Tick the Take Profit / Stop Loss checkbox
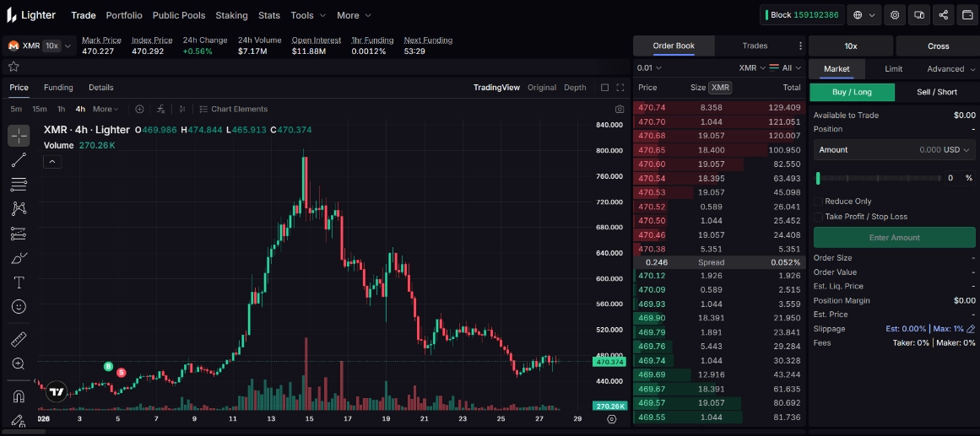Screen dimensions: 980x436 817,217
